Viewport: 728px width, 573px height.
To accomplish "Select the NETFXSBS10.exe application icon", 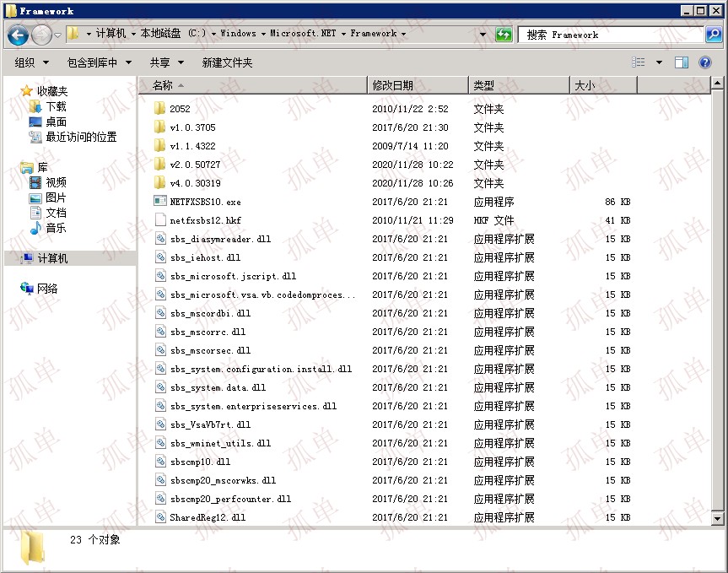I will point(160,201).
